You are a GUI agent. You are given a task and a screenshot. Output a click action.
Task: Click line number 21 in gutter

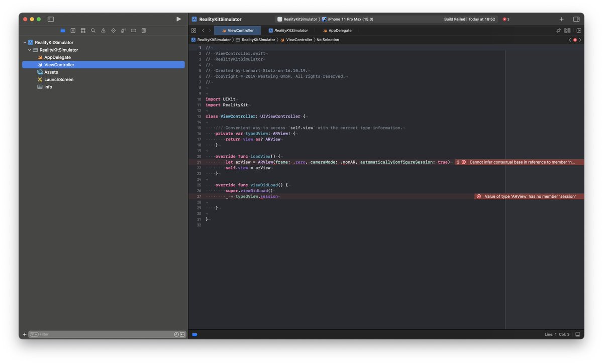[199, 162]
